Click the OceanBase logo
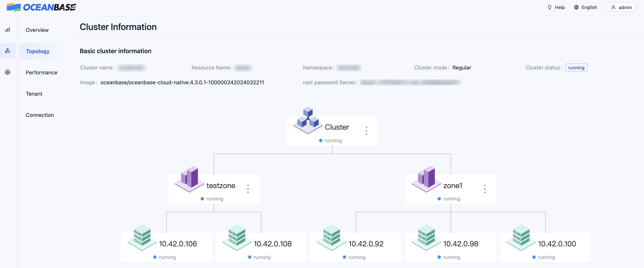 (41, 7)
